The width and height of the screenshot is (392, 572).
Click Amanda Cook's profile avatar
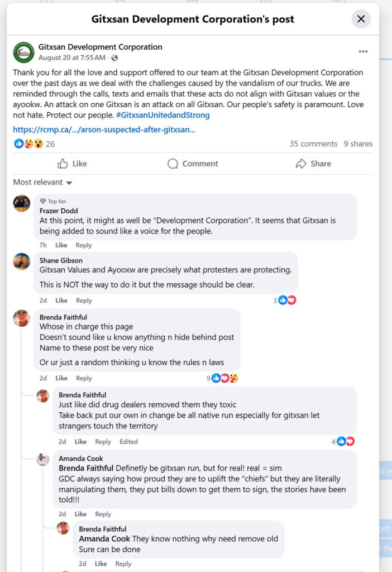pyautogui.click(x=43, y=460)
